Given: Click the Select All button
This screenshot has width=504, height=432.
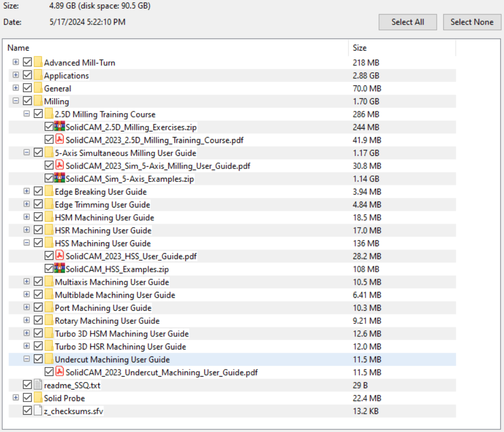Looking at the screenshot, I should (407, 22).
